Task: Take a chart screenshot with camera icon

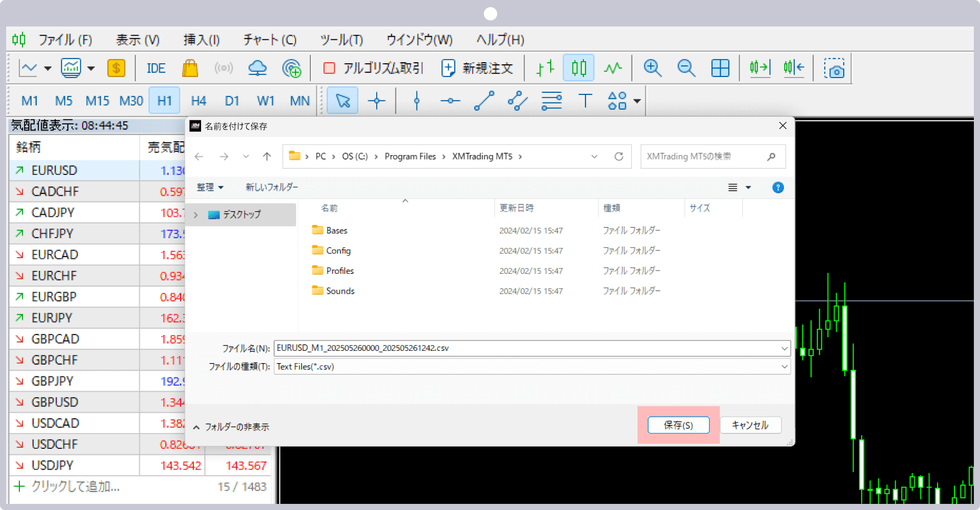Action: click(834, 68)
